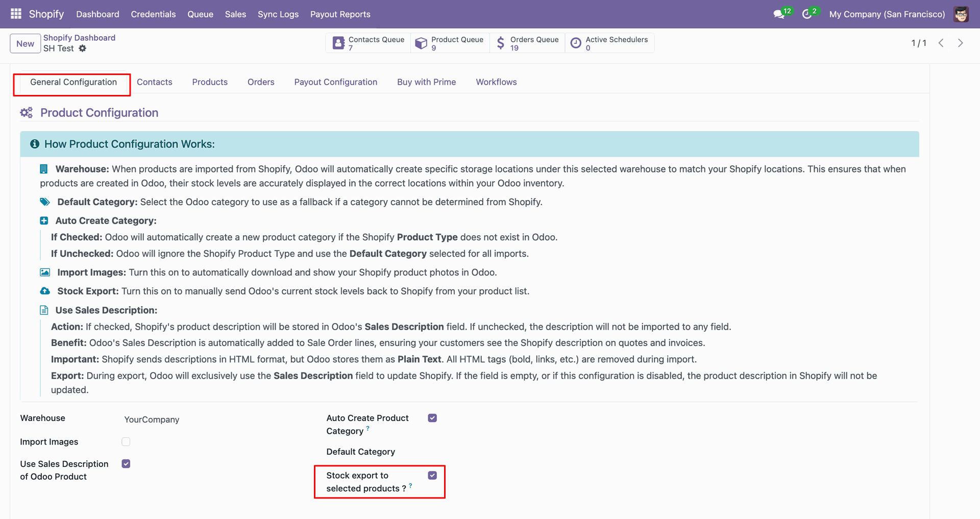Switch to the Workflows tab

[497, 82]
